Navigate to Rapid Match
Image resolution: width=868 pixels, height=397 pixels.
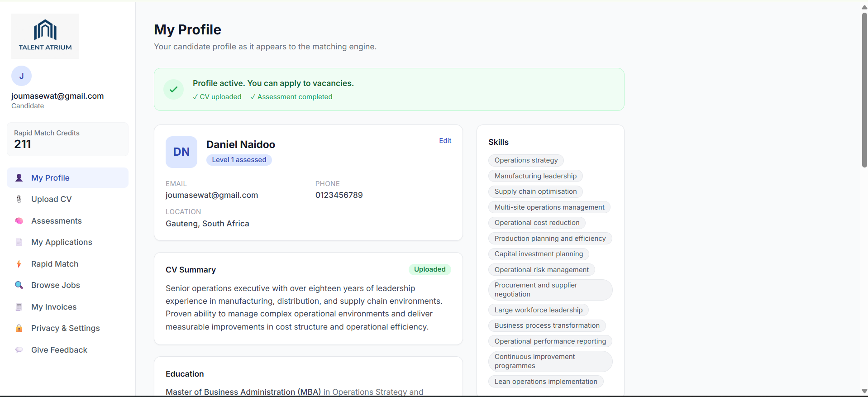coord(67,264)
